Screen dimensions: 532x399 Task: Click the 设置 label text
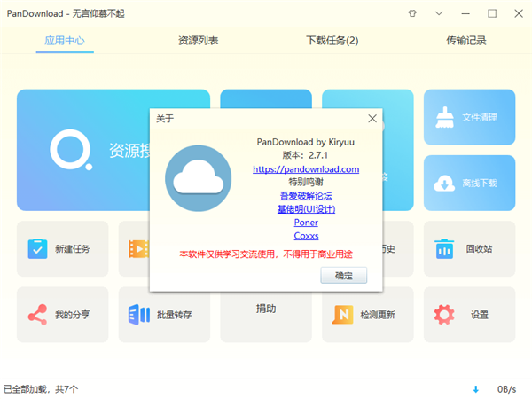479,315
